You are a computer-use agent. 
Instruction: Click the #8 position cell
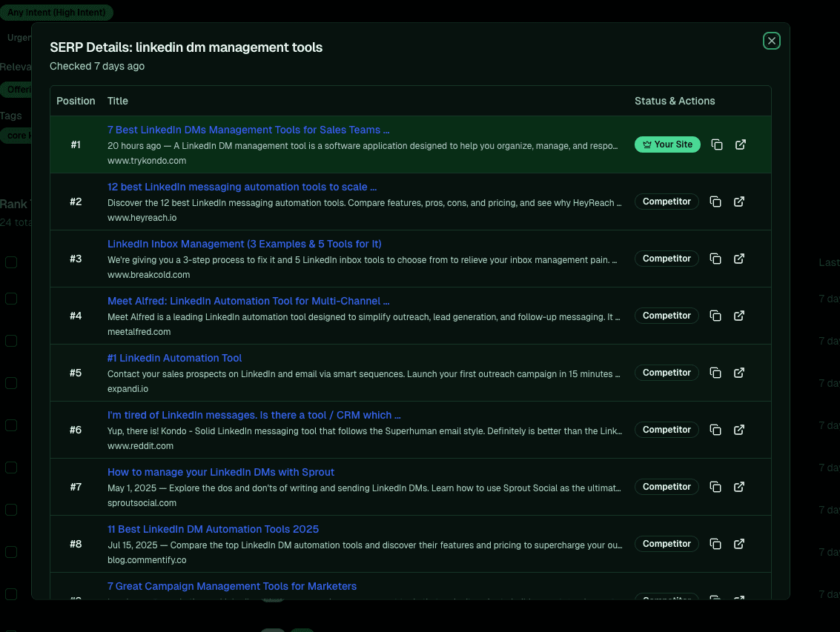(x=76, y=544)
